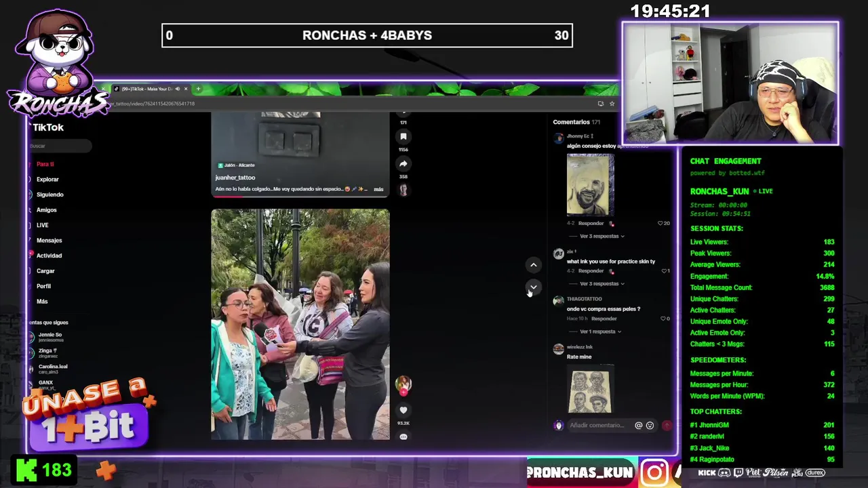This screenshot has height=488, width=868.
Task: Click the TikTok logo in the sidebar
Action: tap(47, 127)
